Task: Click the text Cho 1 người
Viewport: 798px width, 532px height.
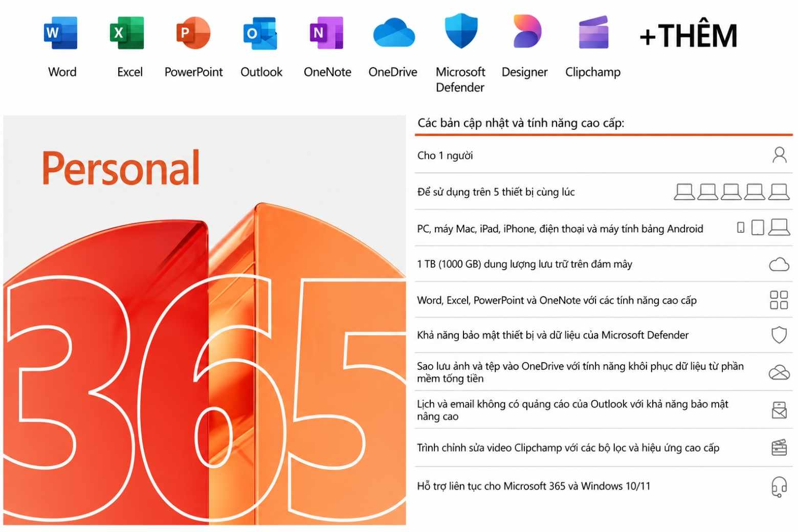Action: [445, 156]
